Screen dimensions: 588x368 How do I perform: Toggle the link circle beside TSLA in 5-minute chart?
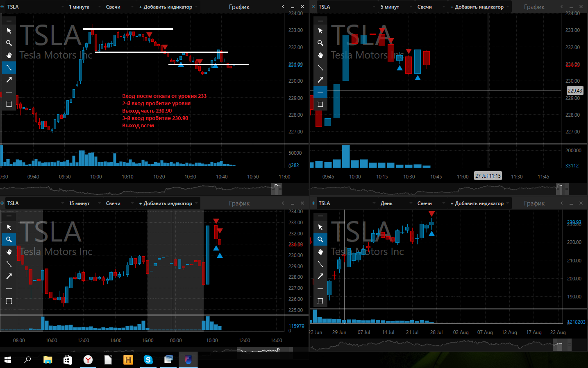[313, 7]
